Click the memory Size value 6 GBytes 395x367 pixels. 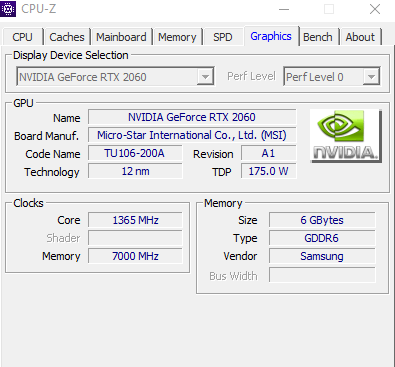pos(322,220)
